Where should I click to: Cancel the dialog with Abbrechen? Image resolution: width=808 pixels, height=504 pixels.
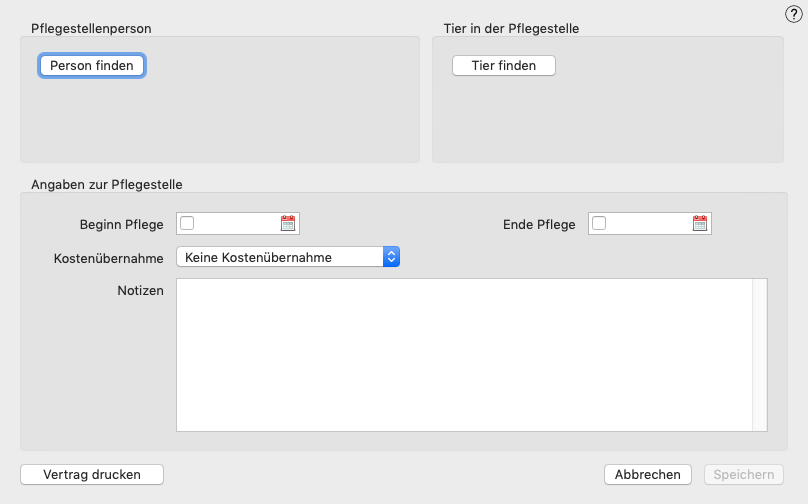click(x=648, y=475)
